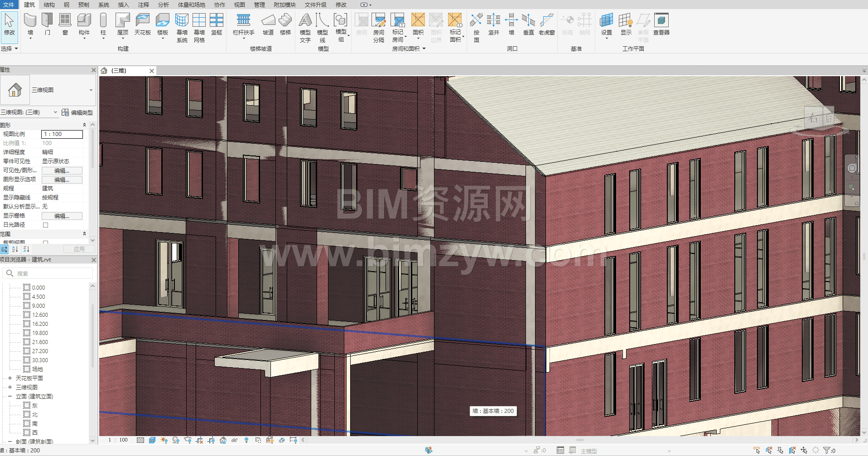Expand the 三维视图 tree node

coord(10,387)
